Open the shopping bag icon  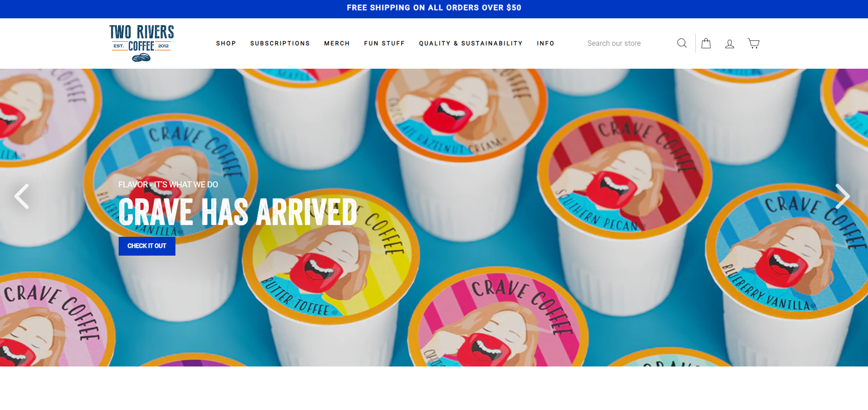706,43
